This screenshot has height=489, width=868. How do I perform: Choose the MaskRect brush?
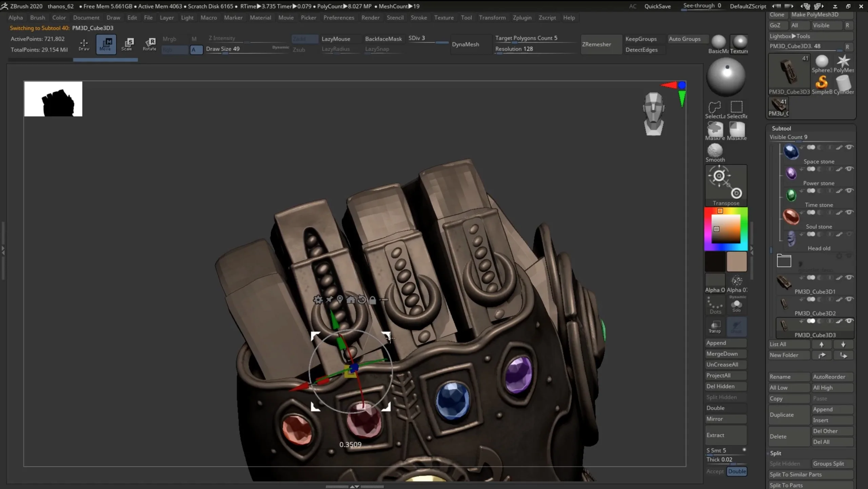click(736, 131)
